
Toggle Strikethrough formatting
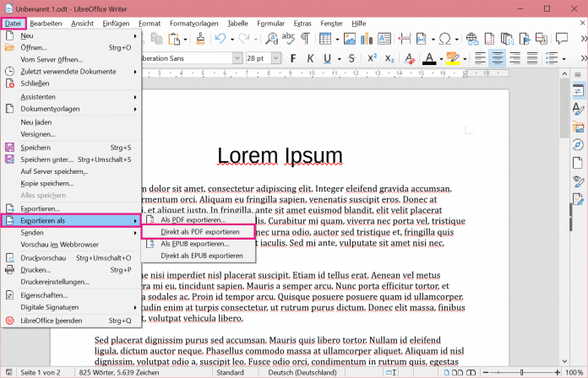coord(351,58)
